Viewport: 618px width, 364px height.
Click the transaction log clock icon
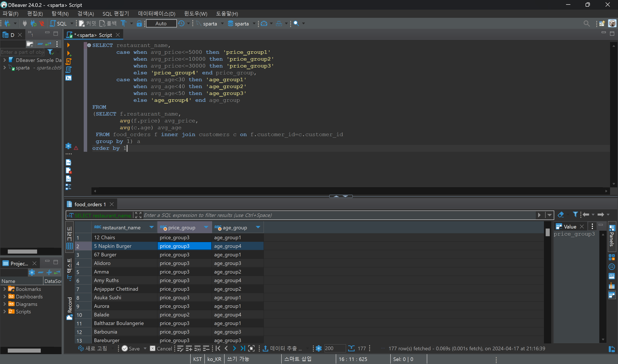click(x=181, y=24)
